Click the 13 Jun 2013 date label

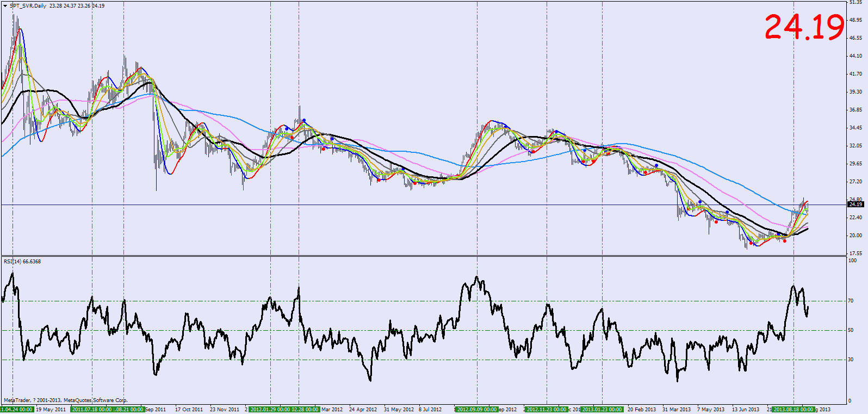(x=746, y=410)
